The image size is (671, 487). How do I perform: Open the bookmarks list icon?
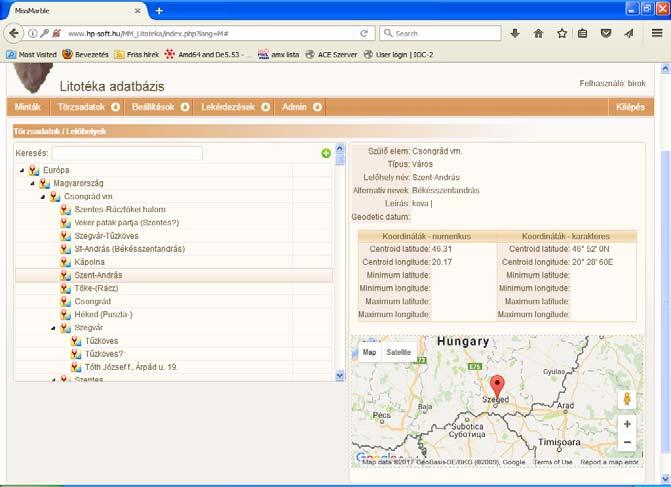coord(582,33)
